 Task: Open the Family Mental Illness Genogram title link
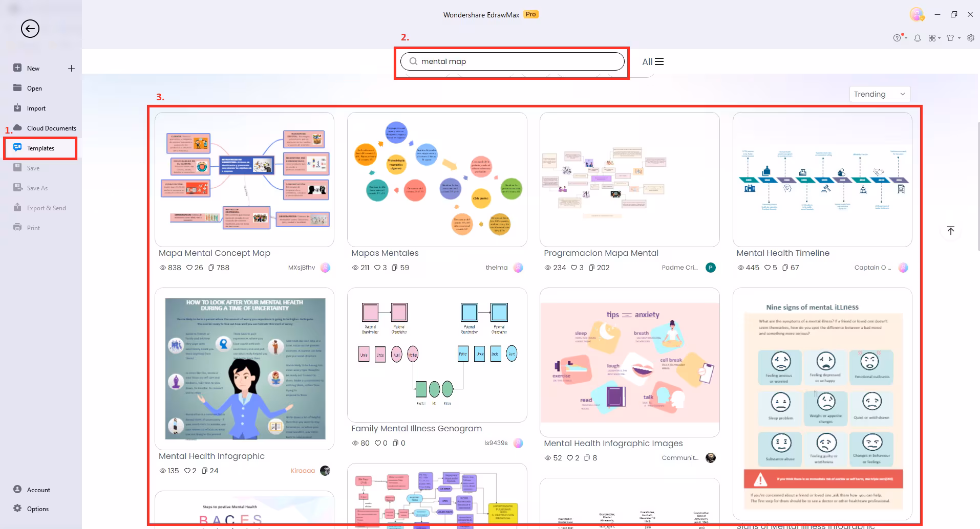coord(417,428)
